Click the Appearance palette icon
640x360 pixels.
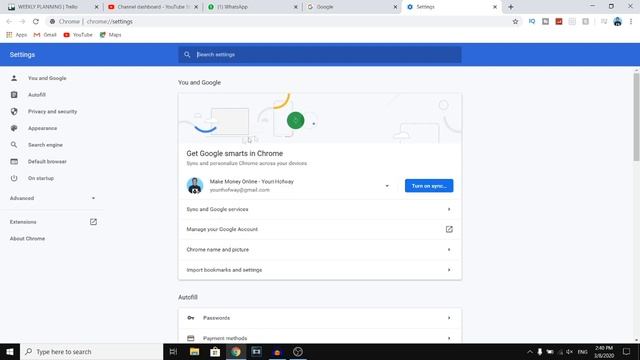14,128
